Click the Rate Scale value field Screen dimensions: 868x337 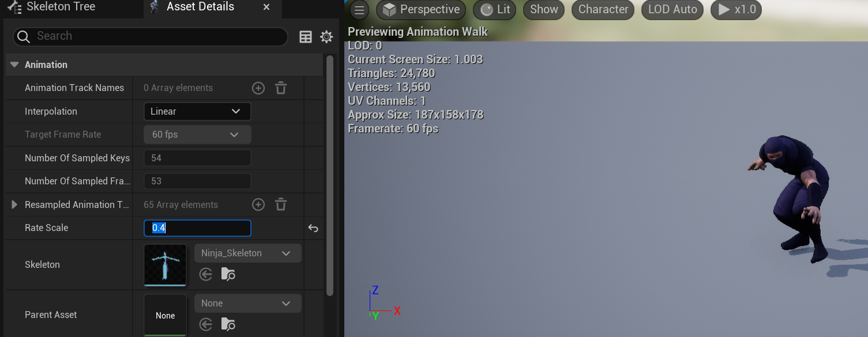(x=197, y=228)
